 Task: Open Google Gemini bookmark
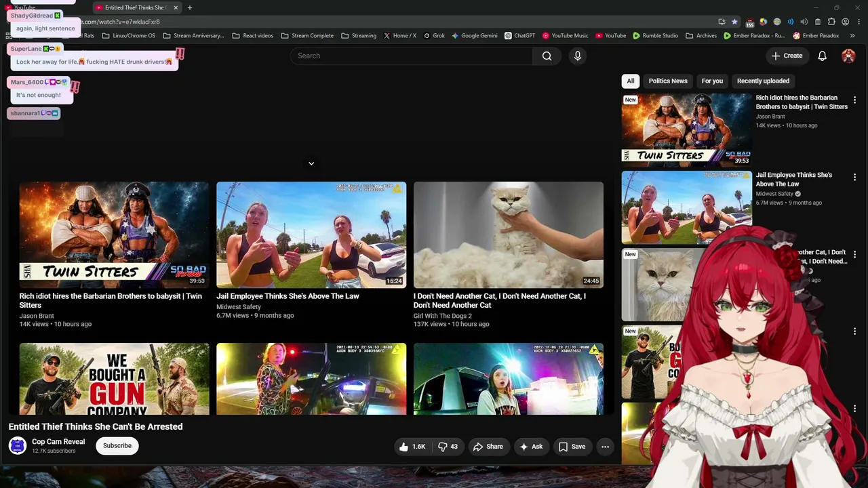point(475,35)
